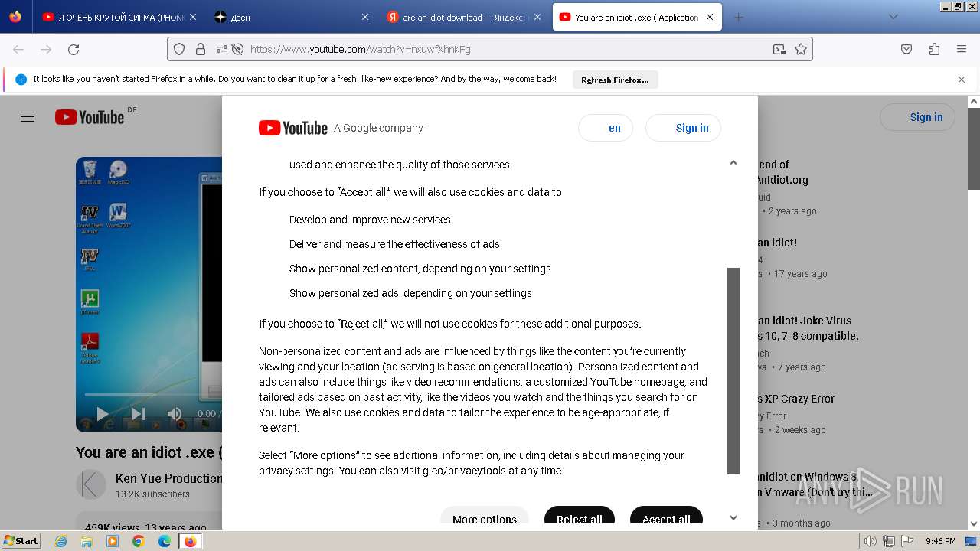Viewport: 980px width, 551px height.
Task: Open Windows Media Player from the taskbar
Action: pyautogui.click(x=113, y=541)
